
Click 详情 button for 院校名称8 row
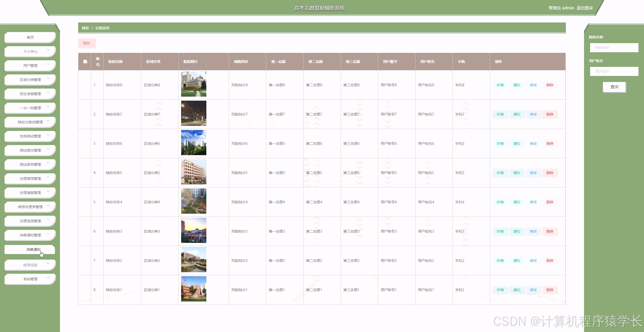click(500, 85)
